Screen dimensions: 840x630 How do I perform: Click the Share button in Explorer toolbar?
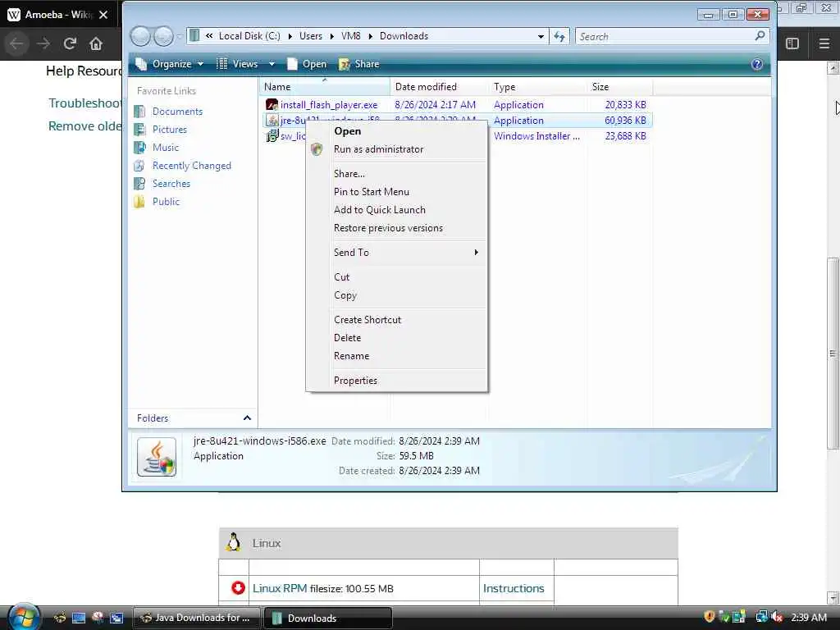pos(359,64)
